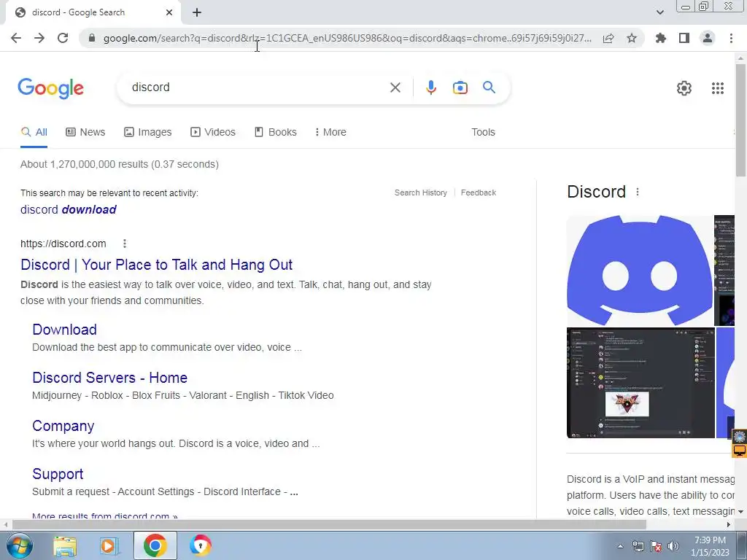Viewport: 747px width, 560px height.
Task: Show hidden system tray icons
Action: click(x=620, y=546)
